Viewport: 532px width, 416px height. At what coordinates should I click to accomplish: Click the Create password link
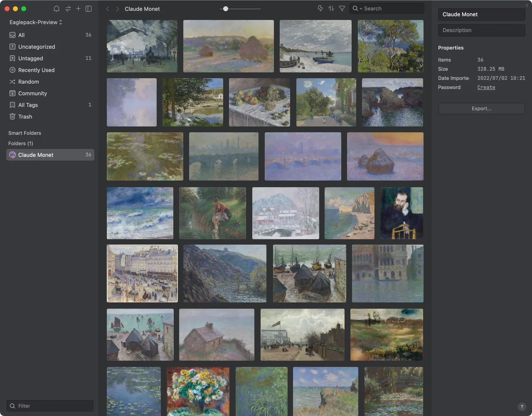(486, 87)
